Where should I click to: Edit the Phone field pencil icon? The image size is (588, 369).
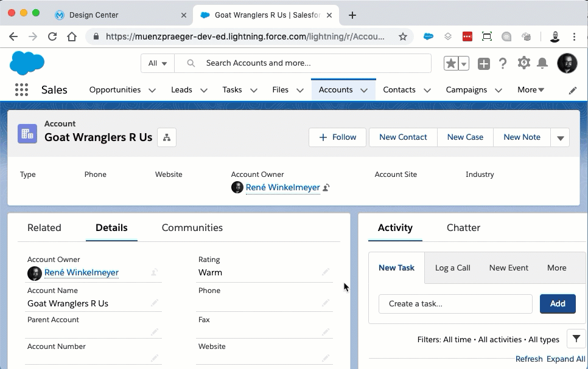click(x=326, y=302)
